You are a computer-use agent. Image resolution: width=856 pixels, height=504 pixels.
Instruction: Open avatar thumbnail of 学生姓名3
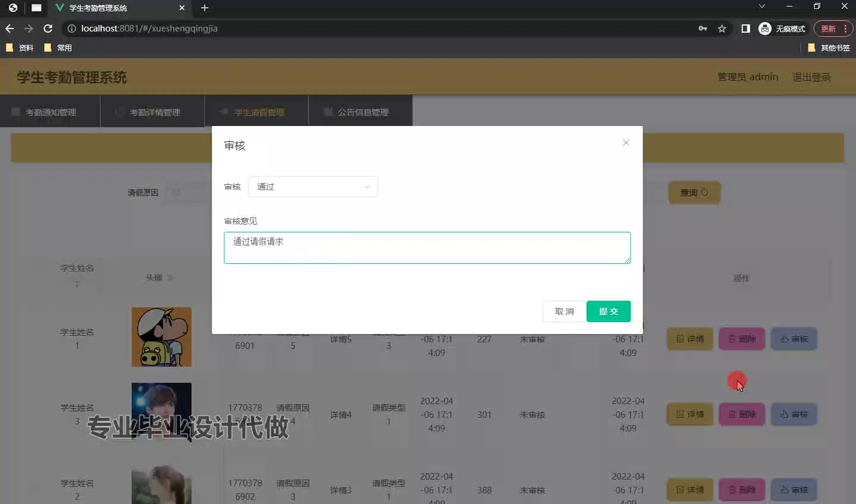pos(162,412)
